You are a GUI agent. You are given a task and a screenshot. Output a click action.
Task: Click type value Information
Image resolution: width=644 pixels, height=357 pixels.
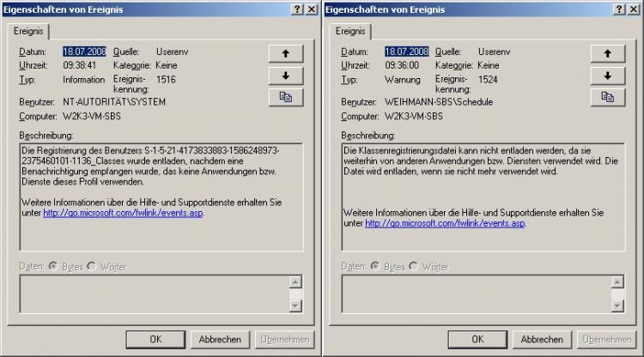click(x=84, y=80)
